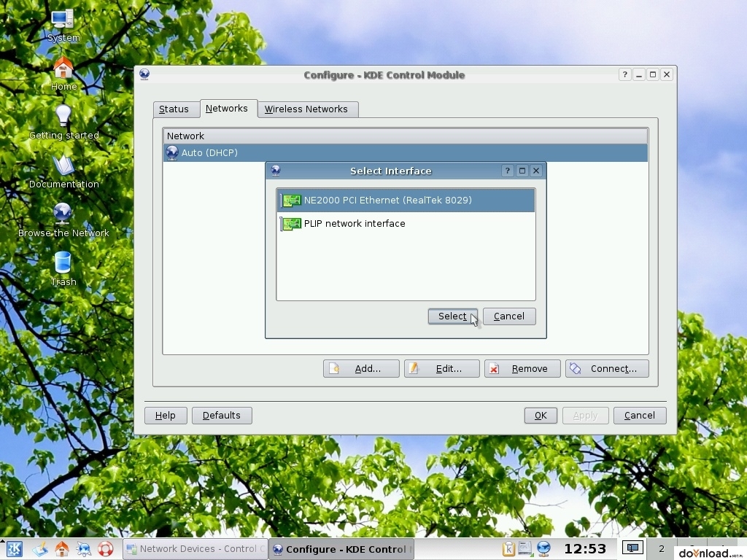Image resolution: width=747 pixels, height=560 pixels.
Task: Click the Klipper clipboard tray icon
Action: [x=508, y=549]
